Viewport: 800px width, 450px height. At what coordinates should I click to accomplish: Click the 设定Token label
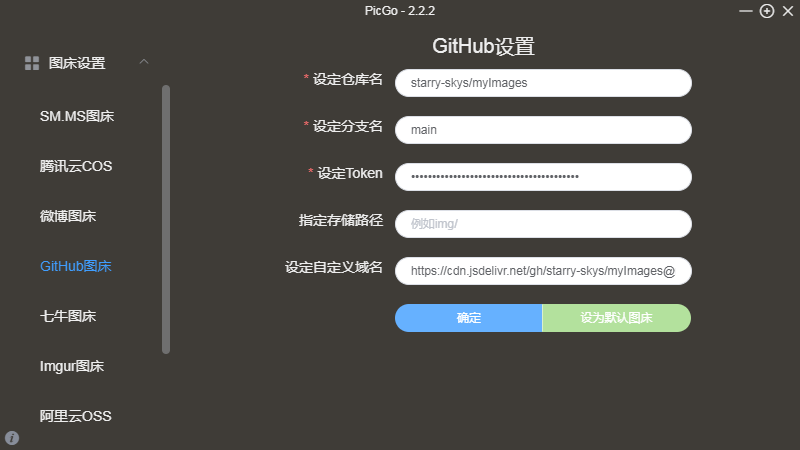[x=350, y=173]
